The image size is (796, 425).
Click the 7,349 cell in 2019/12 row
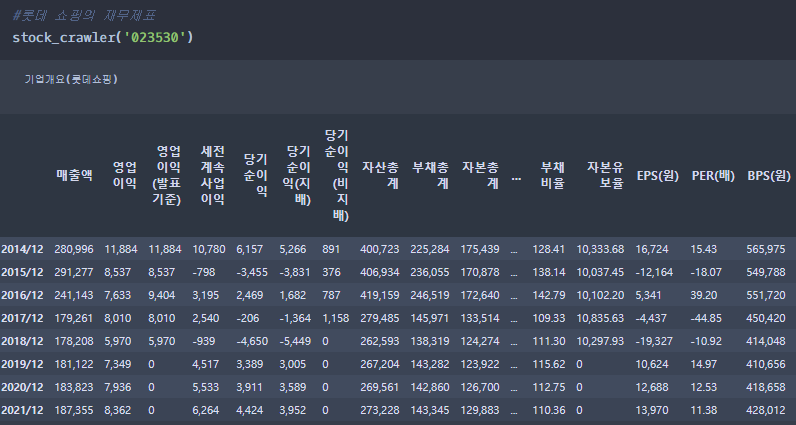click(118, 364)
